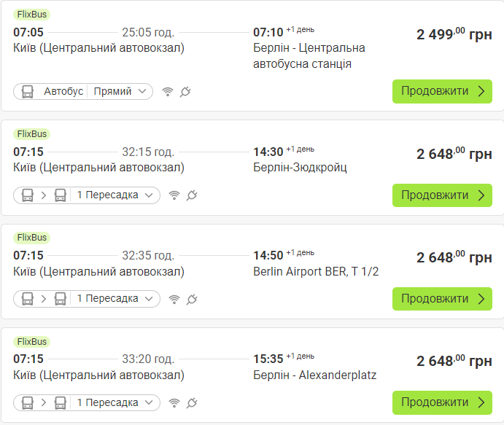This screenshot has height=425, width=504.
Task: Click power plug icon on the 07:05 trip
Action: (185, 92)
